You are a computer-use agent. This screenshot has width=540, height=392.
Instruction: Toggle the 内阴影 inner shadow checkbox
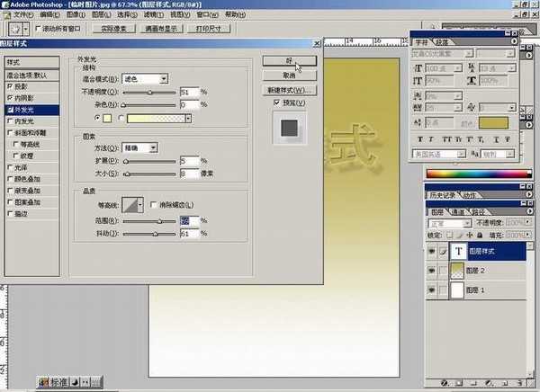click(x=10, y=98)
